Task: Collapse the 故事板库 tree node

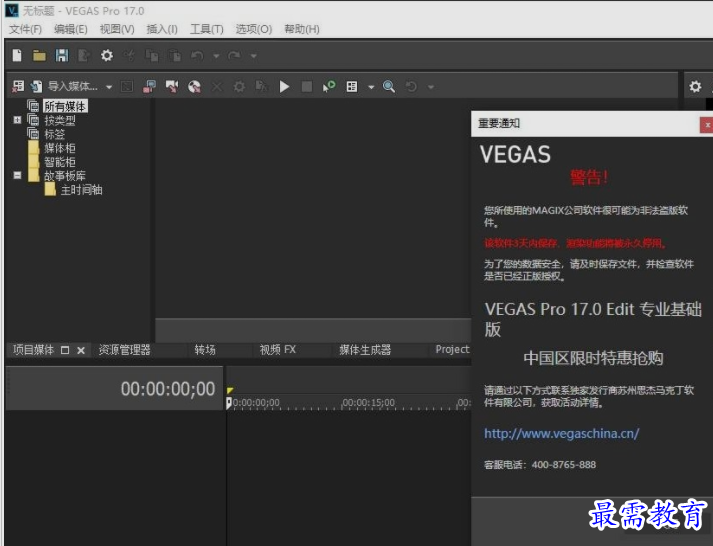Action: pyautogui.click(x=17, y=175)
